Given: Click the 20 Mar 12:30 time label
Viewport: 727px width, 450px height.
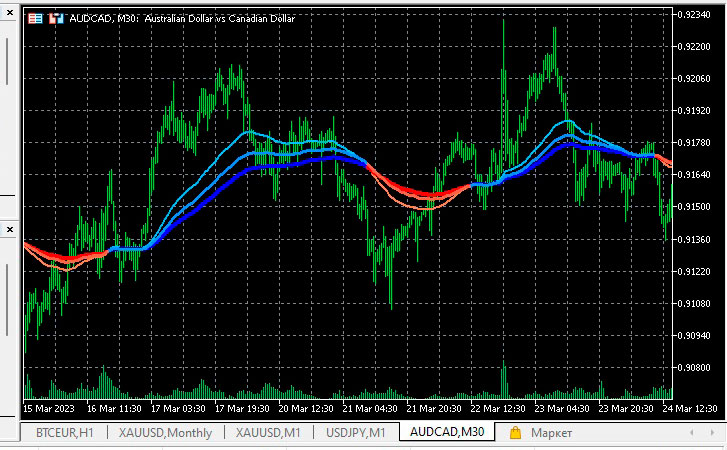Looking at the screenshot, I should click(x=306, y=408).
